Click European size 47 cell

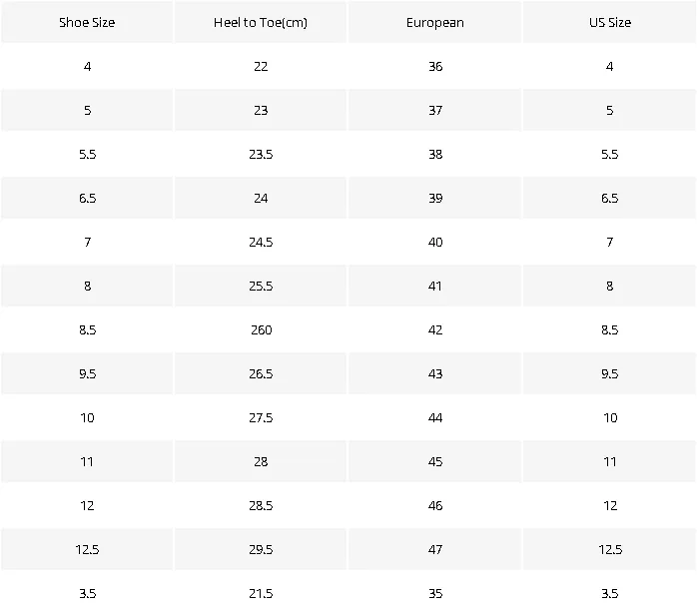click(435, 550)
